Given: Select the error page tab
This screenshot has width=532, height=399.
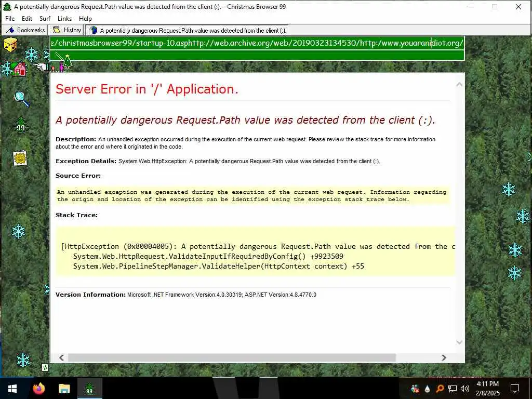Looking at the screenshot, I should (x=187, y=30).
